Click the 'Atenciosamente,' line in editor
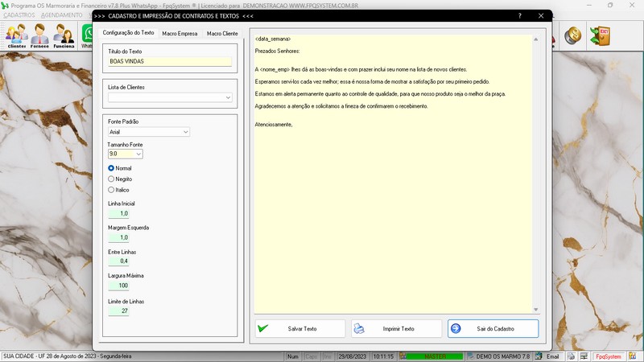Screen dimensions: 644x362 click(274, 125)
